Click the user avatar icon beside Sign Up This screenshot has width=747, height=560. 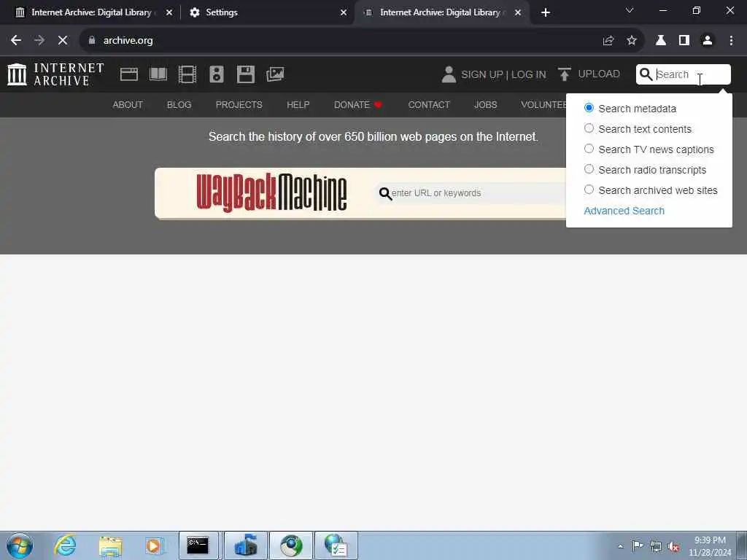pos(449,74)
